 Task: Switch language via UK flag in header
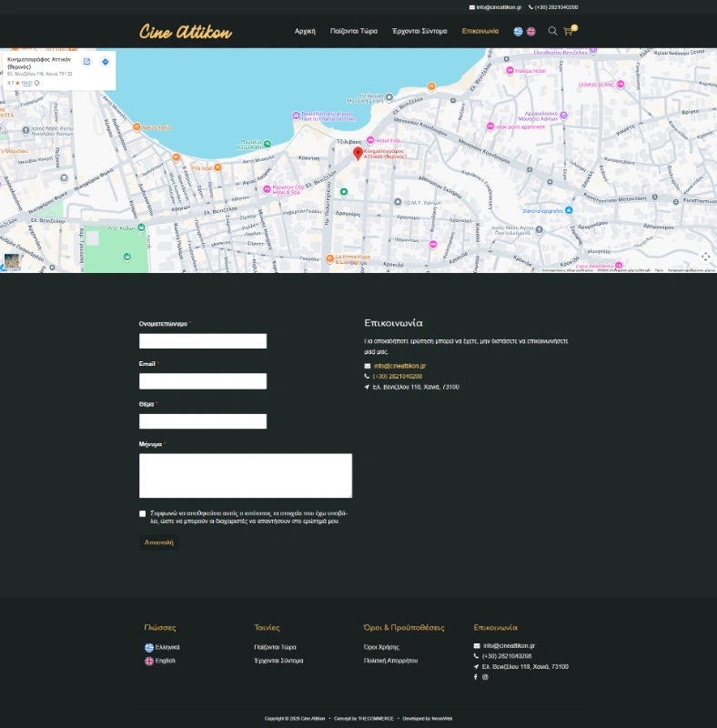tap(530, 32)
